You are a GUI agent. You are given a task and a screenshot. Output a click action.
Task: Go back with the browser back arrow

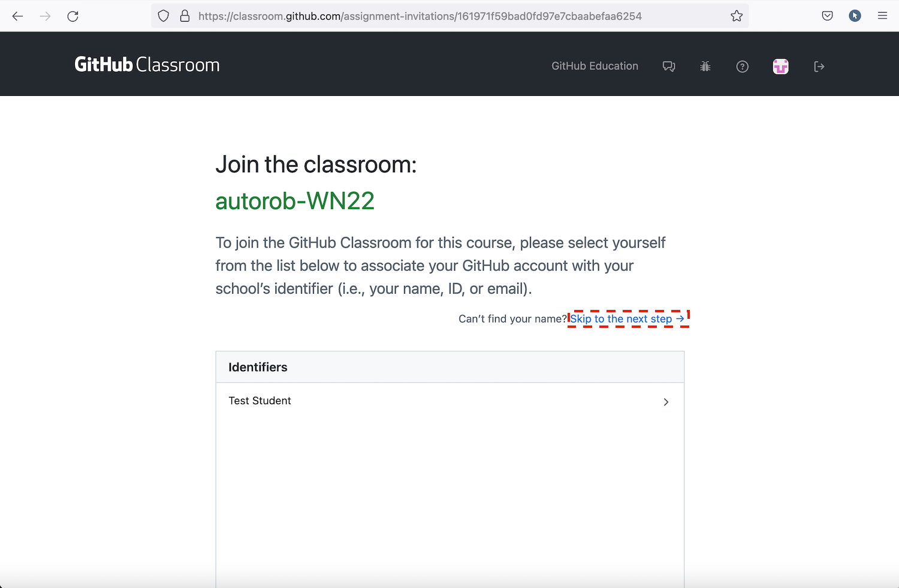(x=17, y=16)
